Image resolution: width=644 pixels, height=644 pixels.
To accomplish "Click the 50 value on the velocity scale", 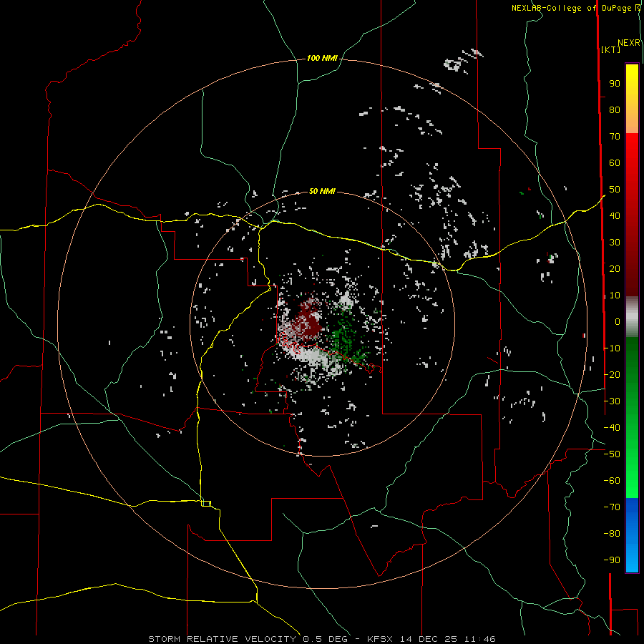I will coord(615,190).
